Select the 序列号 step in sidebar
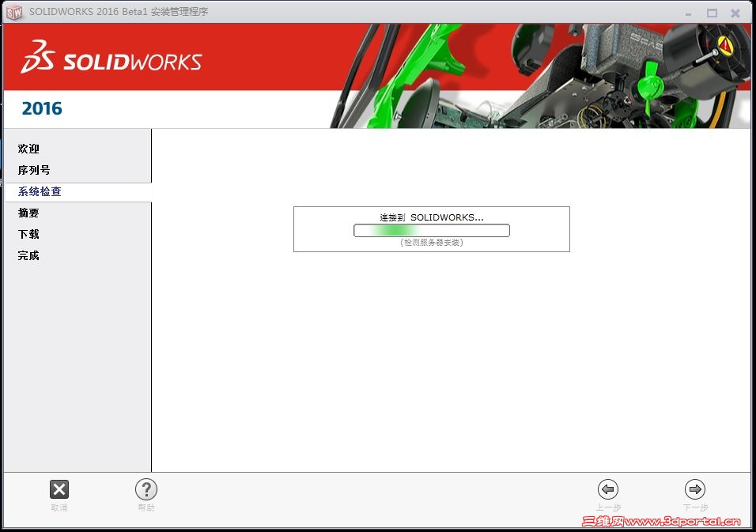Image resolution: width=756 pixels, height=532 pixels. pyautogui.click(x=34, y=170)
